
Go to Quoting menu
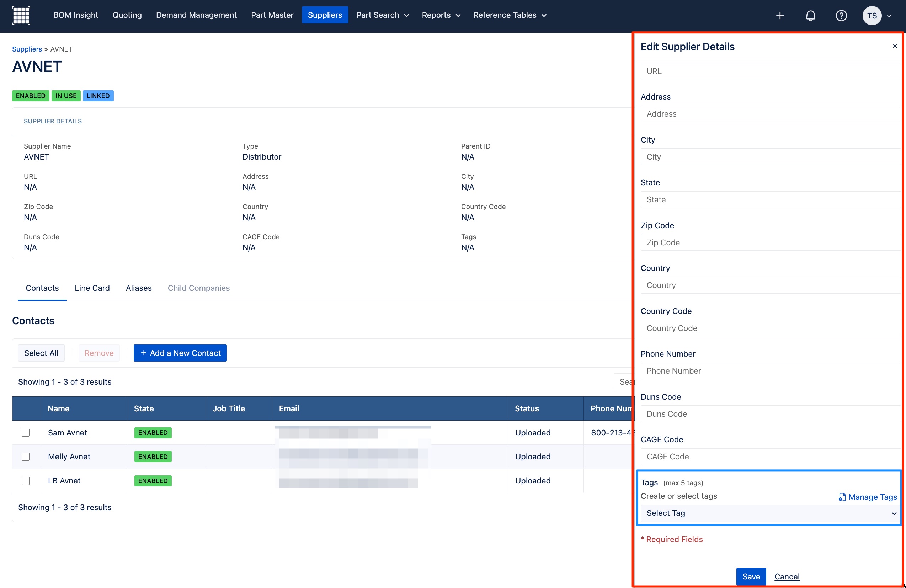pyautogui.click(x=127, y=15)
